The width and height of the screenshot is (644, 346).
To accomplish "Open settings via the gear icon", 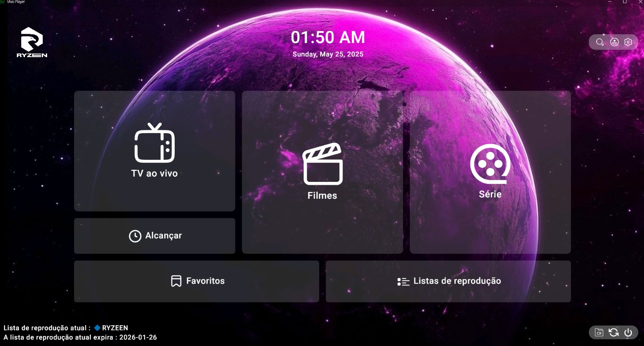I will pyautogui.click(x=628, y=42).
